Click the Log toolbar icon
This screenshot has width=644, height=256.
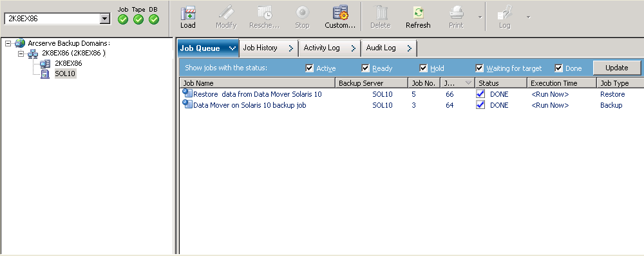(x=505, y=12)
